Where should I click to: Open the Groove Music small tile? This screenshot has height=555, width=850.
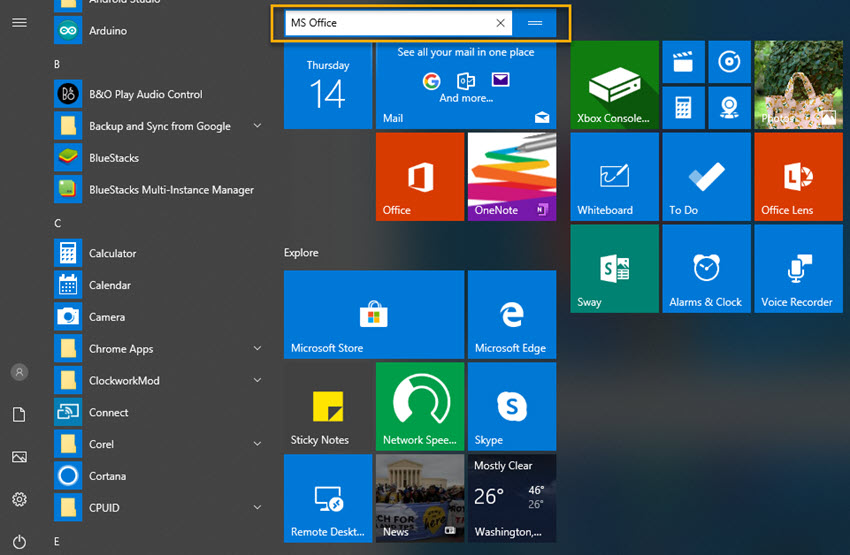pyautogui.click(x=730, y=62)
